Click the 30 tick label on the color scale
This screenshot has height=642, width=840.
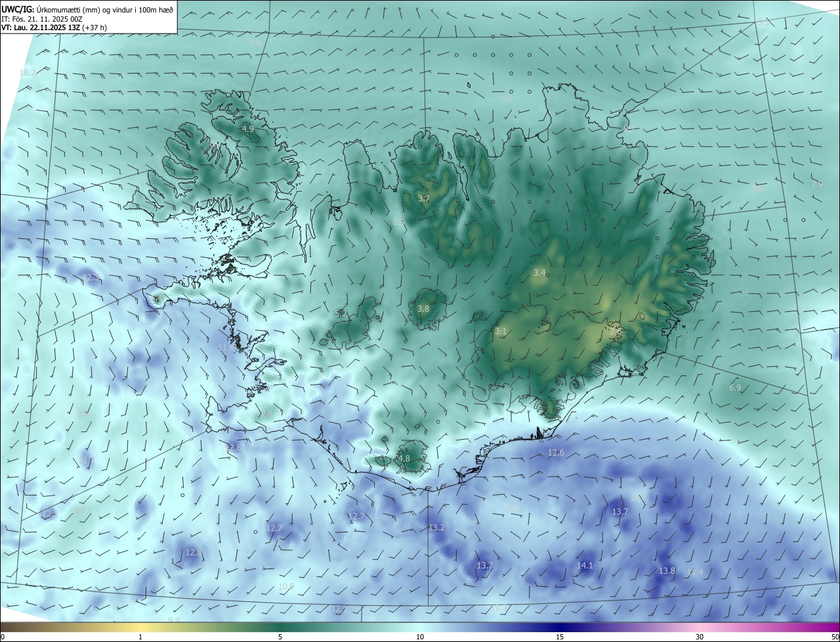[x=700, y=637]
